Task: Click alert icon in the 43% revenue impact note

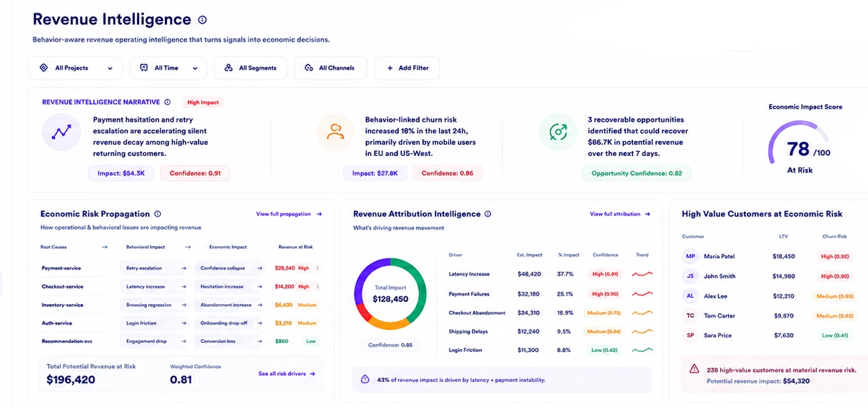Action: (x=365, y=379)
